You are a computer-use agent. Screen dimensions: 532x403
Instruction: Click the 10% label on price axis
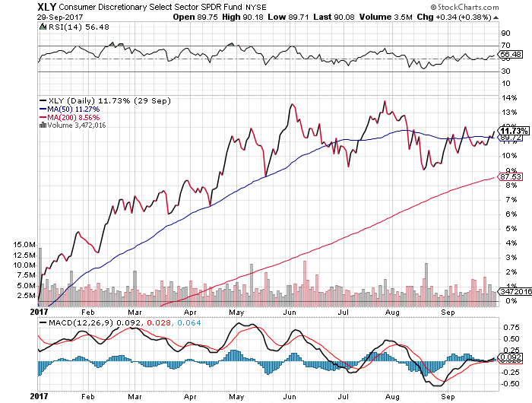(x=509, y=156)
